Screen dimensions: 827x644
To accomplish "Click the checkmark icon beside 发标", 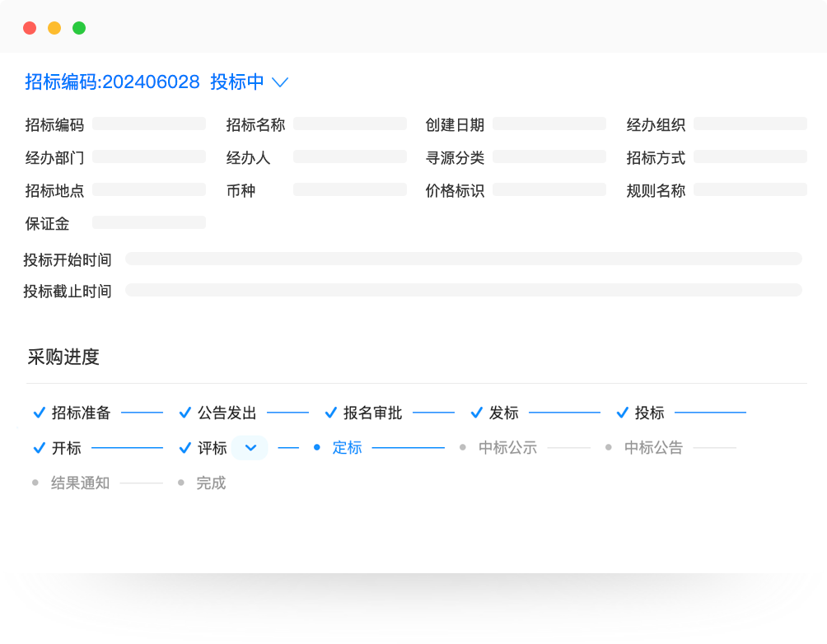I will coord(476,413).
